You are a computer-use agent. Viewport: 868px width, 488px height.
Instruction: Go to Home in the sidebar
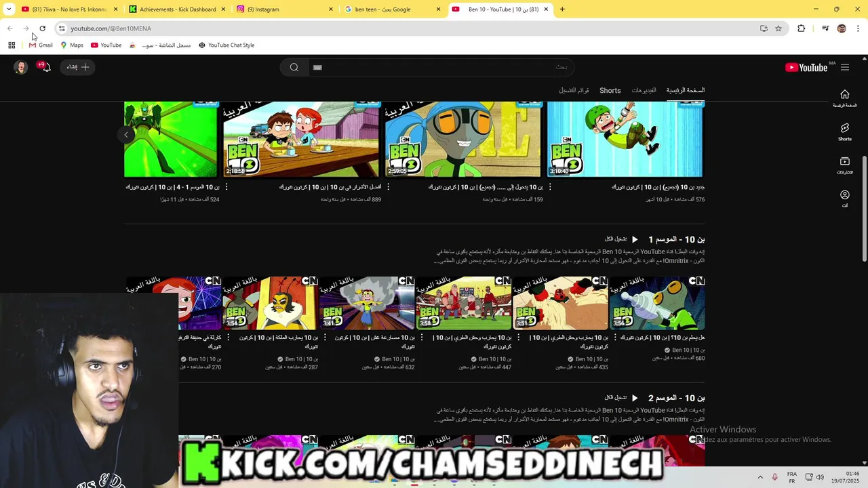845,98
